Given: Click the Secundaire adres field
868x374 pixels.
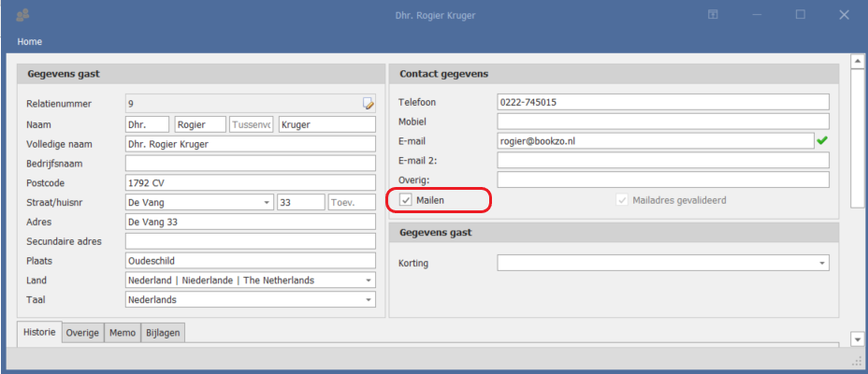Looking at the screenshot, I should point(251,241).
